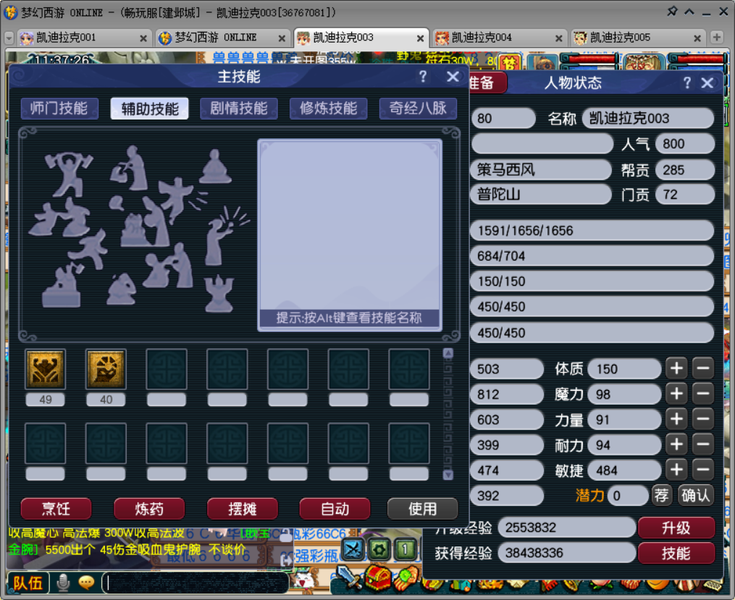
Task: Close the 梦幻西游 ONLINE tab
Action: pyautogui.click(x=282, y=38)
